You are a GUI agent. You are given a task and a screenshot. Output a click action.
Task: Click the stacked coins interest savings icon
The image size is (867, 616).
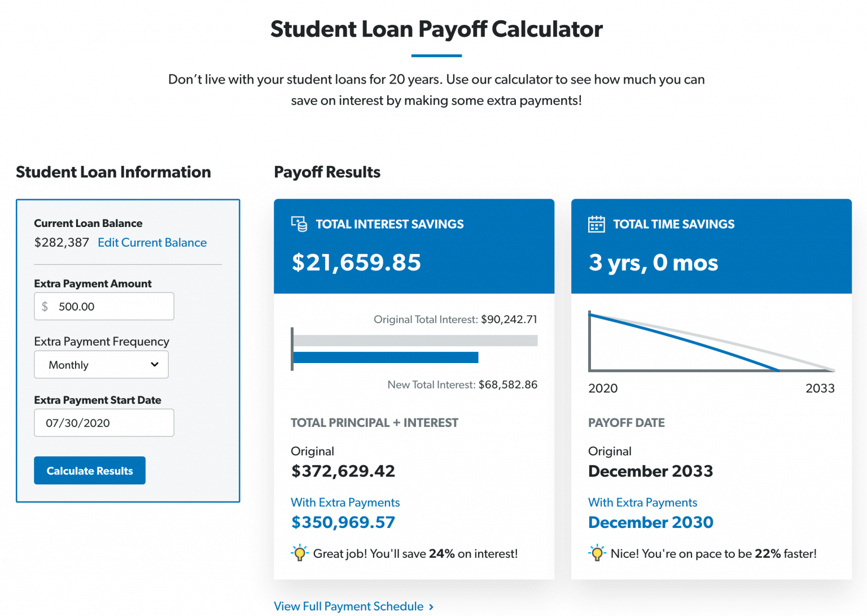tap(299, 224)
